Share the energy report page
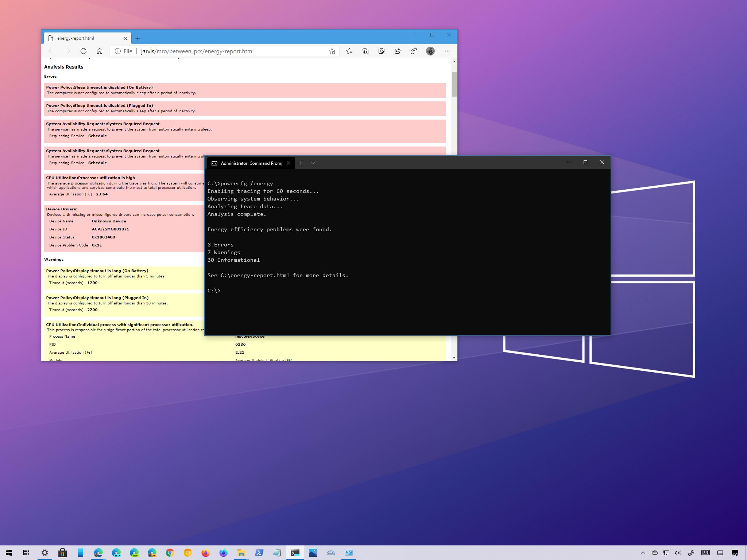This screenshot has height=560, width=747. click(x=397, y=51)
